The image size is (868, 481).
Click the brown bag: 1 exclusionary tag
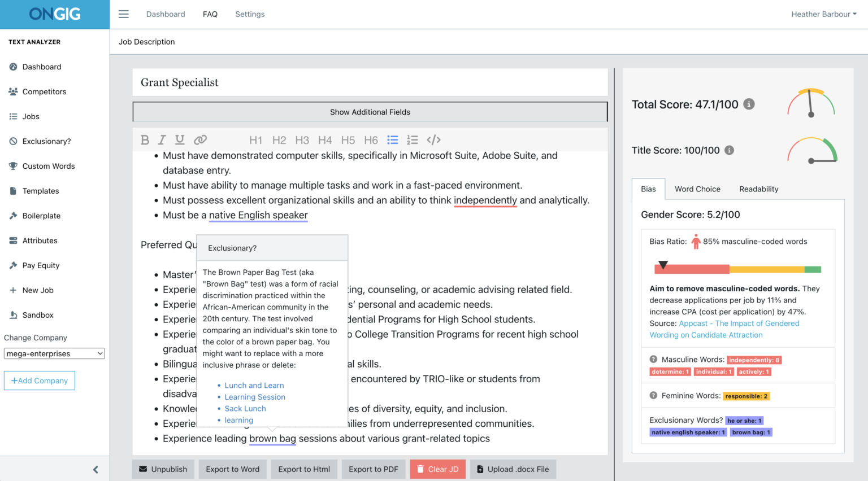751,432
